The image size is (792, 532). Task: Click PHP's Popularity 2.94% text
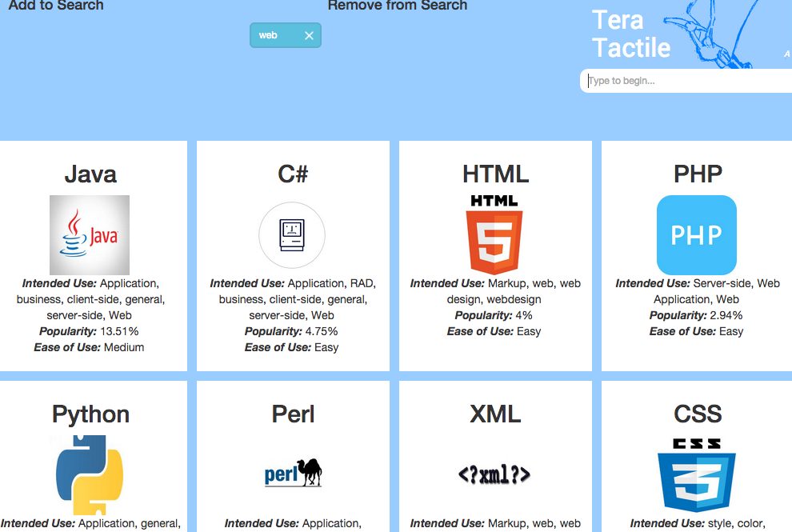(x=696, y=315)
